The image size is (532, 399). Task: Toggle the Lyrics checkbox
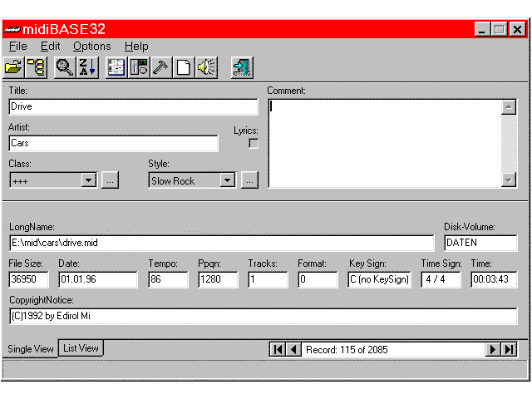point(254,143)
